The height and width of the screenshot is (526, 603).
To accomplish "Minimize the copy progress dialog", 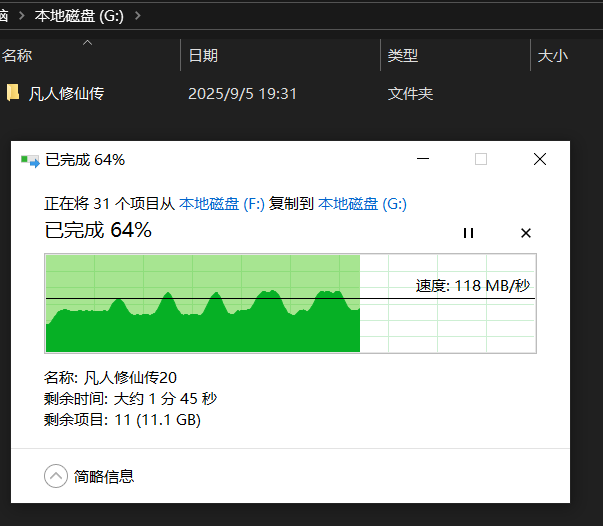I will (x=424, y=159).
